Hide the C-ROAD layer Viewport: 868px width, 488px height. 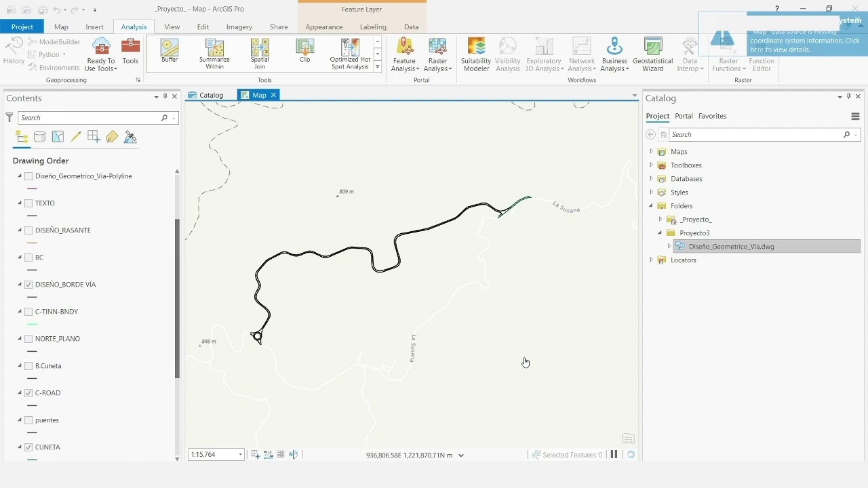point(28,393)
